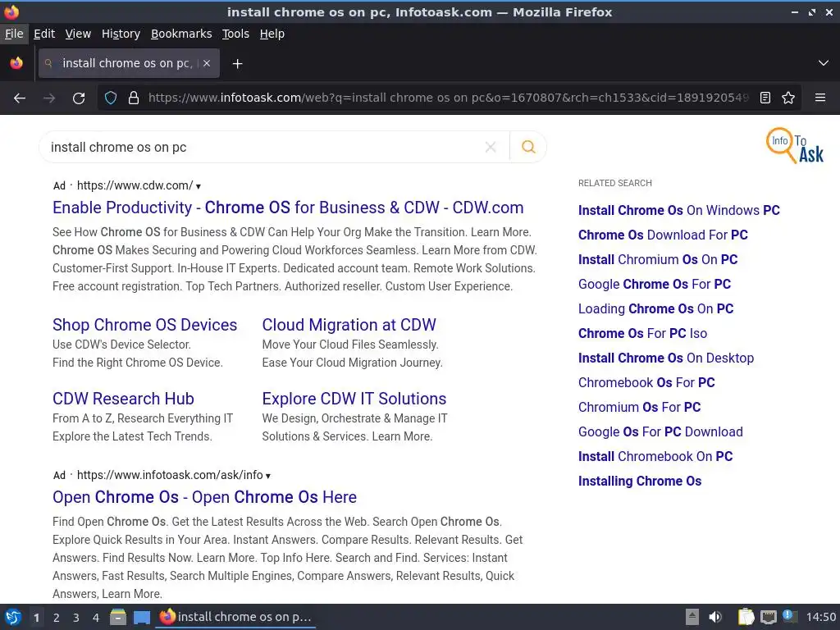The width and height of the screenshot is (840, 630).
Task: Click the show desktop taskbar icon
Action: pyautogui.click(x=142, y=617)
